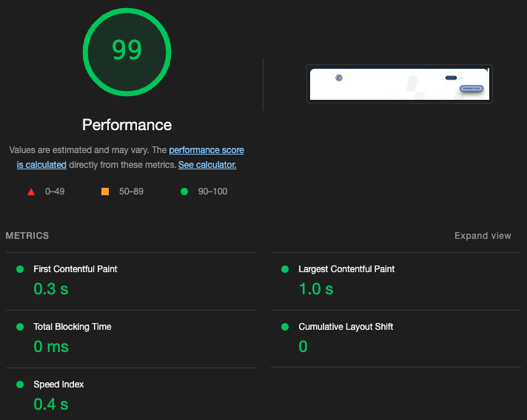Click the Cumulative Layout Shift metric label
Image resolution: width=527 pixels, height=420 pixels.
[346, 327]
